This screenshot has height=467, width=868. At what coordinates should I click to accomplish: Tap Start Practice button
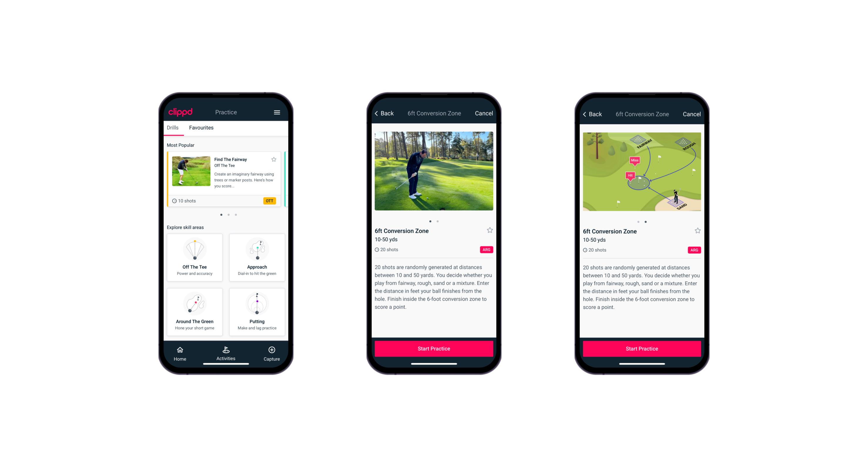[x=434, y=349]
